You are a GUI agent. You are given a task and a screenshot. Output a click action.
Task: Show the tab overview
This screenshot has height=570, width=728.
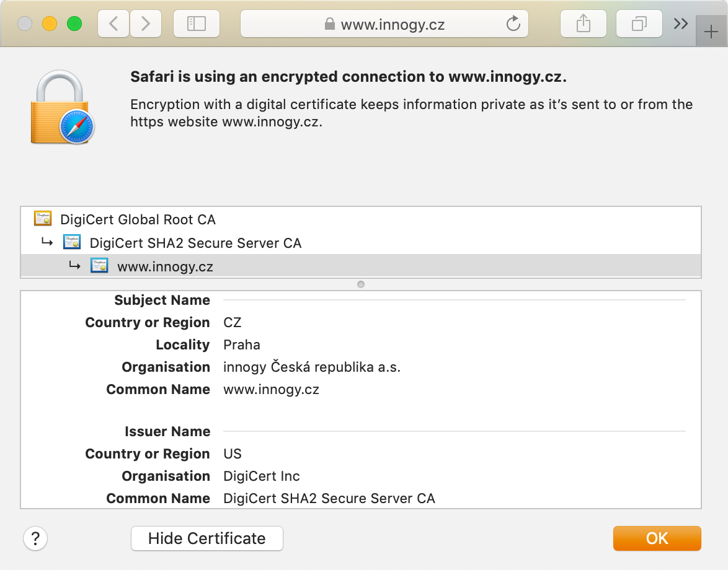click(639, 24)
